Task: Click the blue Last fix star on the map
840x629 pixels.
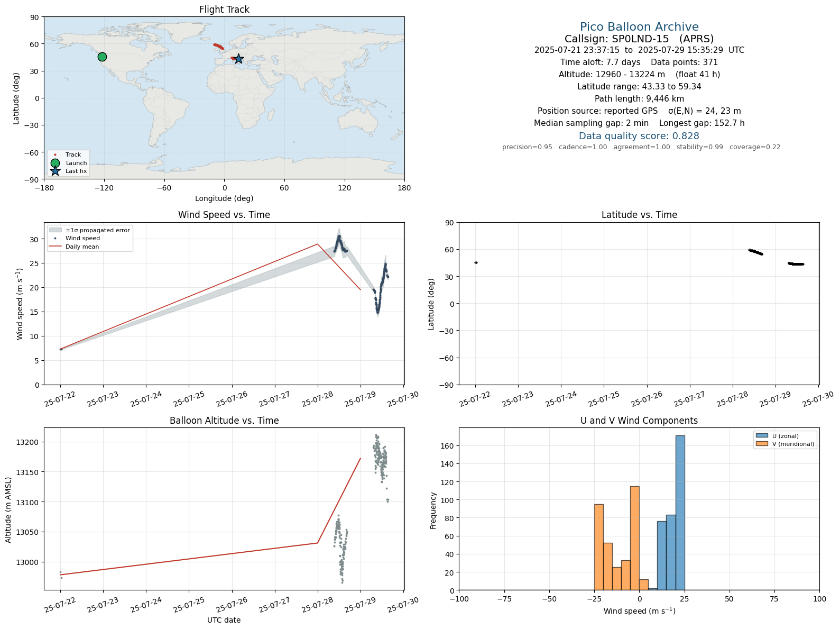Action: pyautogui.click(x=238, y=59)
